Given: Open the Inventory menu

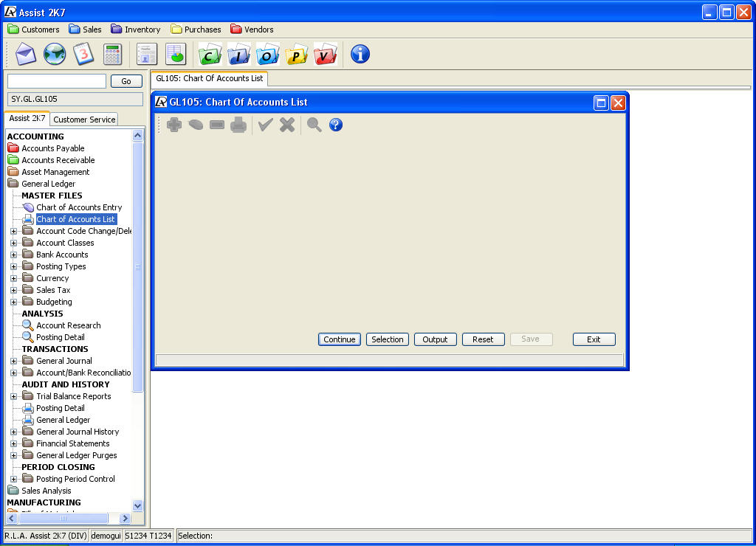Looking at the screenshot, I should coord(136,30).
